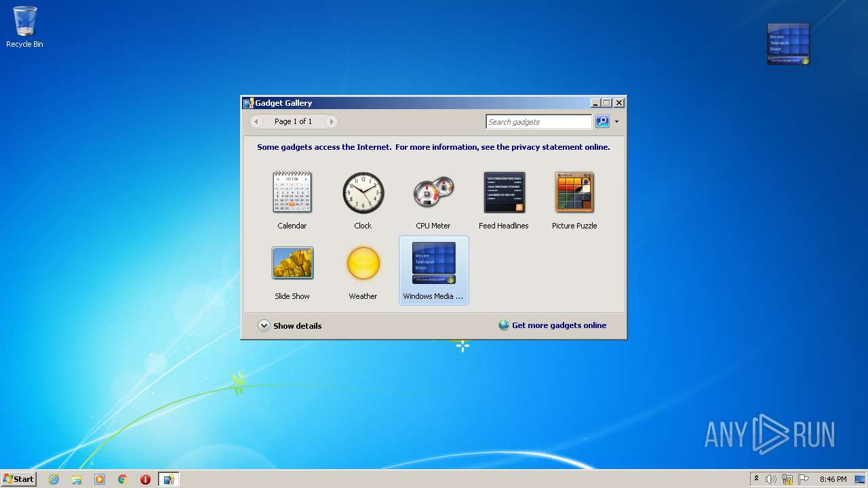Click the clock showing 8:46 PM

coord(833,479)
